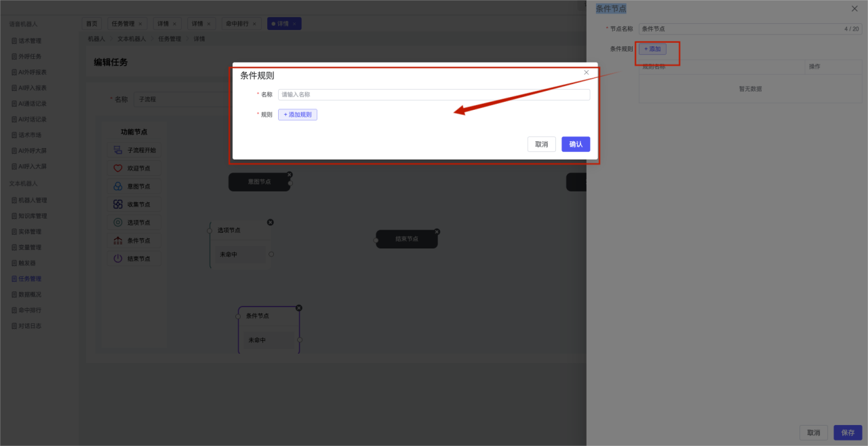The height and width of the screenshot is (446, 868).
Task: Remove the canvas 条件节点 with its X icon
Action: pos(299,308)
